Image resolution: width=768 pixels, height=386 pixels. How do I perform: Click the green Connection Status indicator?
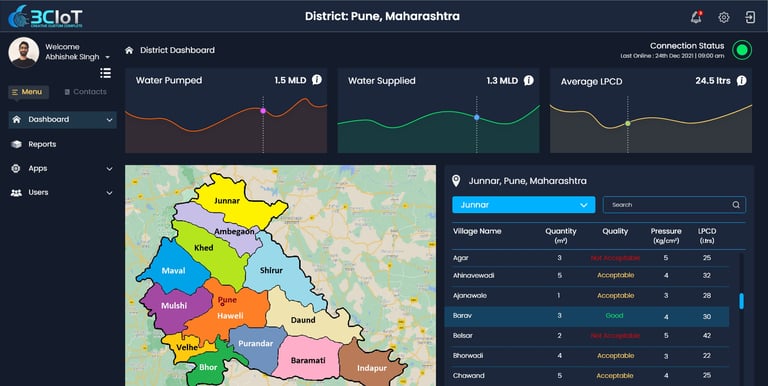[742, 50]
